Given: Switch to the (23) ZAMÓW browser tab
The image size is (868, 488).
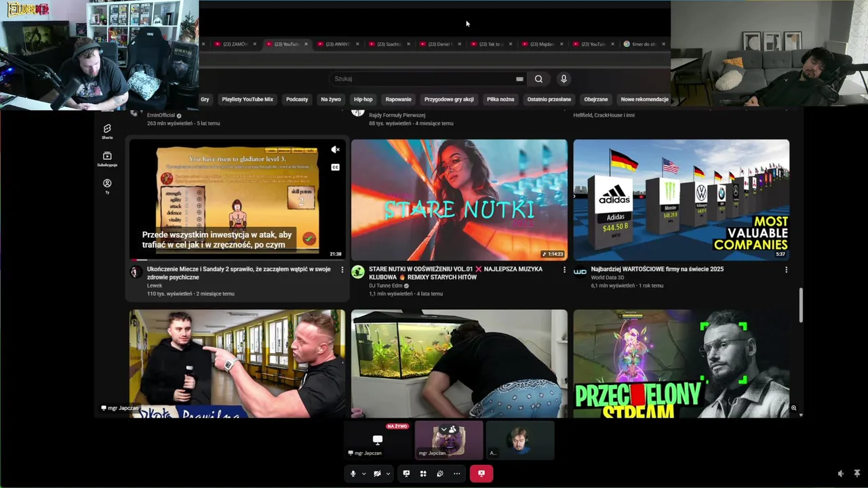Looking at the screenshot, I should [x=235, y=44].
